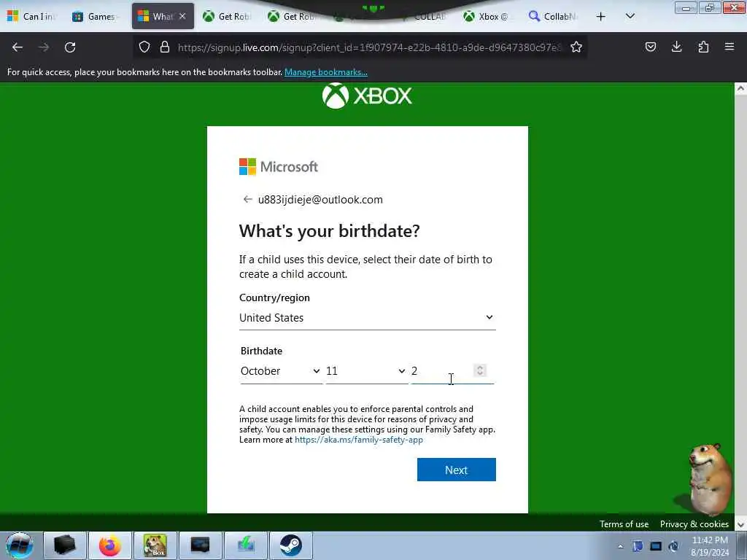The height and width of the screenshot is (560, 747).
Task: Open the family-safety-app link
Action: click(x=359, y=440)
